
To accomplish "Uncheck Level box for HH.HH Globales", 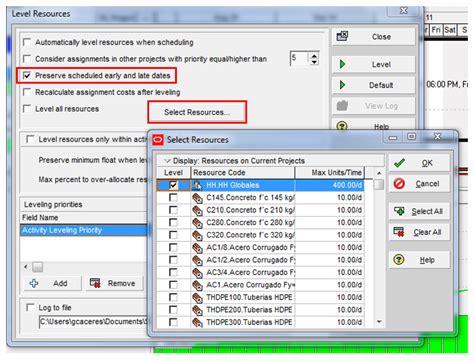I will point(173,185).
